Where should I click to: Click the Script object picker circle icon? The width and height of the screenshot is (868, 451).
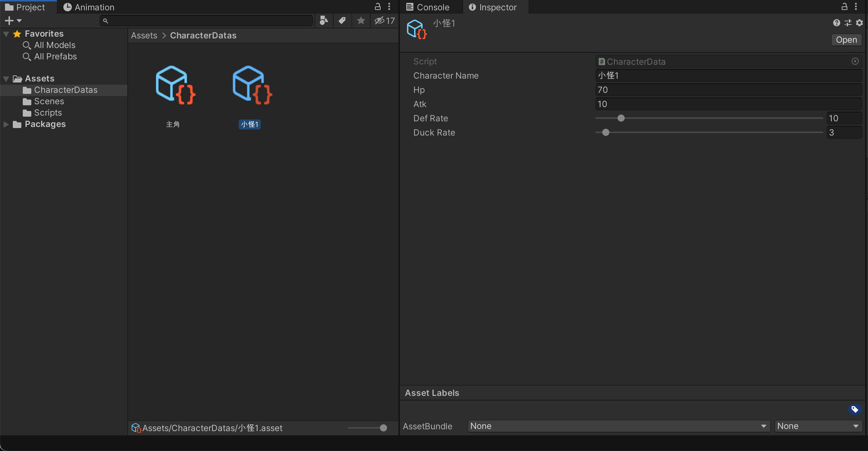[x=855, y=62]
